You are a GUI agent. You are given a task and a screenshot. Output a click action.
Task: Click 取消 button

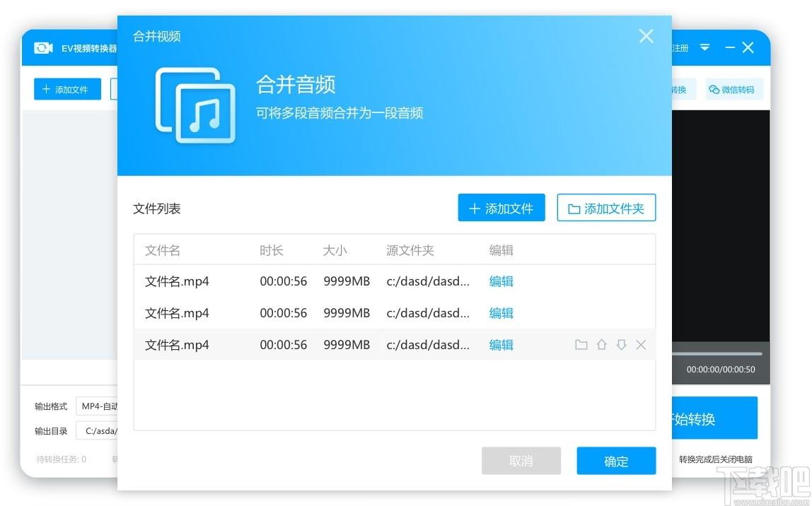pos(521,461)
